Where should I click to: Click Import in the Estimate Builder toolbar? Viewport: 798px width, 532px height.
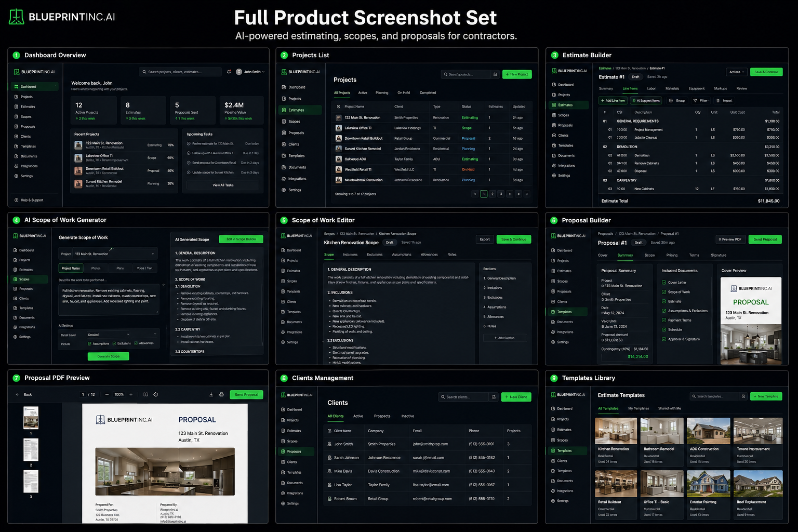pos(724,101)
